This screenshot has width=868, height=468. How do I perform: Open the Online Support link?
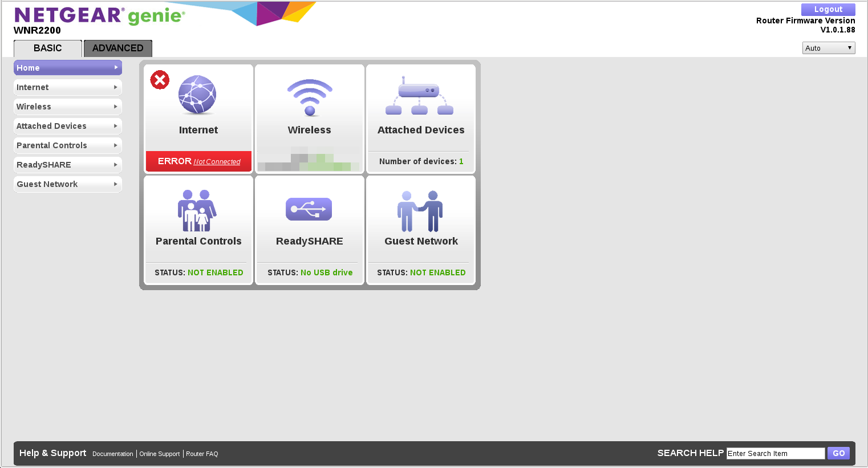(160, 454)
